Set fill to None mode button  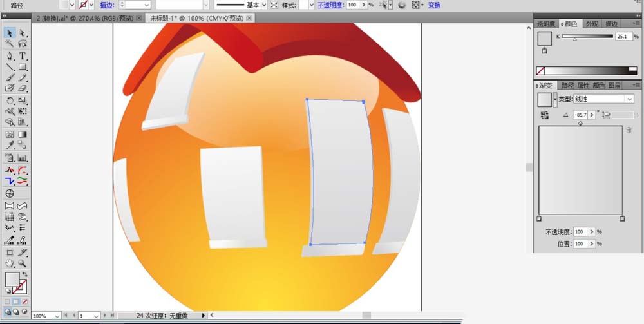pos(24,301)
